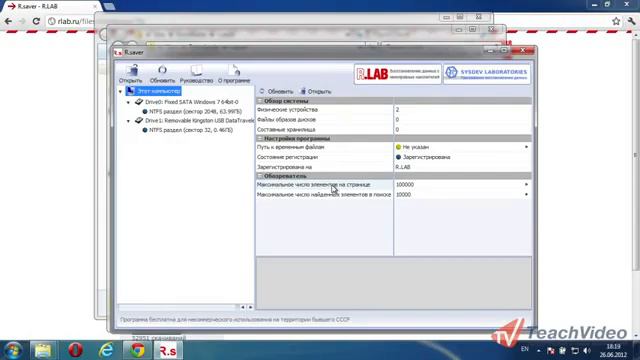Click NTFS partition bullet for sector 32
This screenshot has width=640, height=360.
coord(145,130)
